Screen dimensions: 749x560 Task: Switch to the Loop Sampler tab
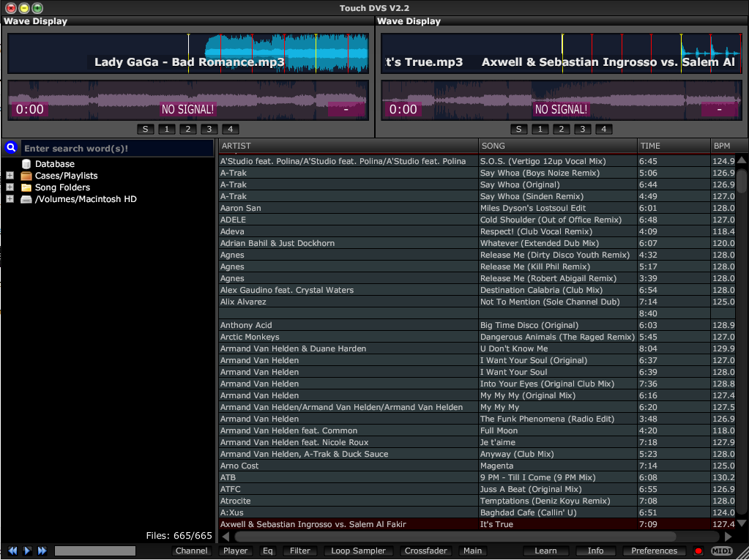click(x=359, y=550)
